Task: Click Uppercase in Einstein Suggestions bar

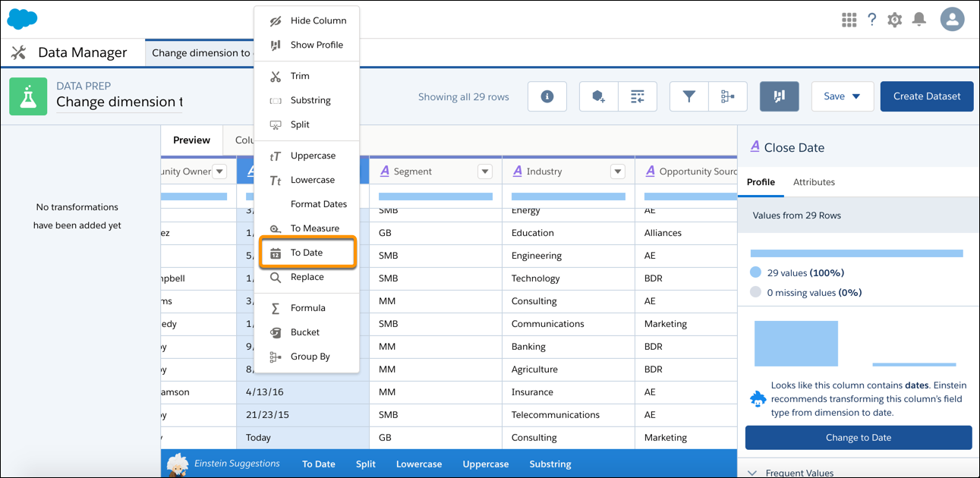Action: (x=486, y=464)
